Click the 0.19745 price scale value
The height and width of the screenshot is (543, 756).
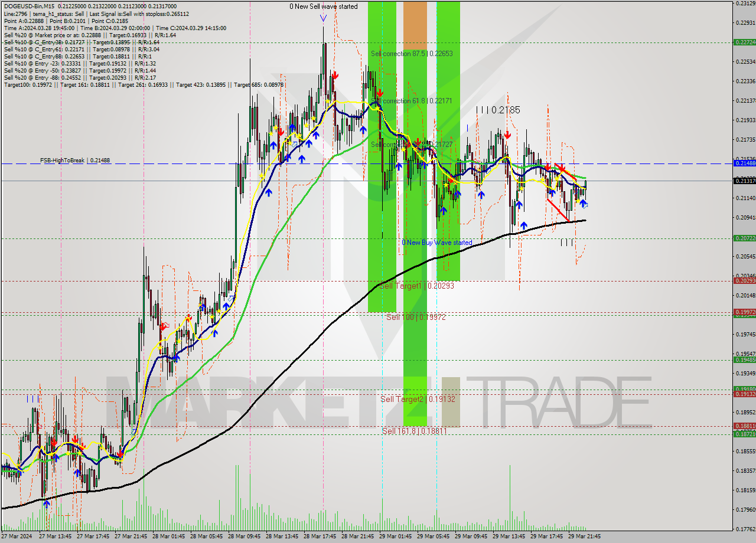coord(746,334)
